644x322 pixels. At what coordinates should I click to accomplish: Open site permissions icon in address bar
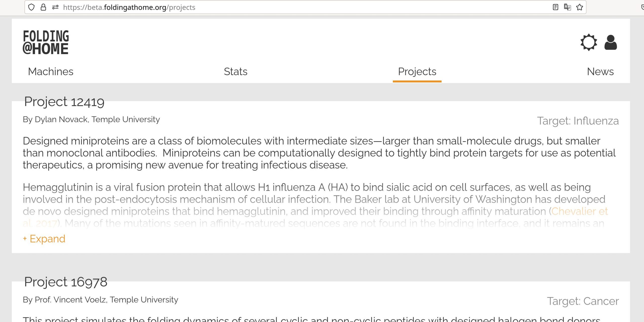(55, 7)
